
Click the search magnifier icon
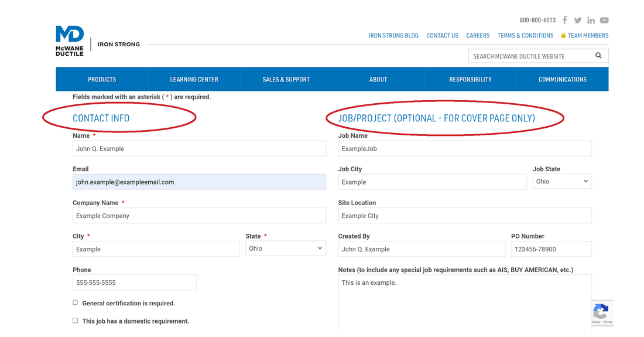pos(598,56)
